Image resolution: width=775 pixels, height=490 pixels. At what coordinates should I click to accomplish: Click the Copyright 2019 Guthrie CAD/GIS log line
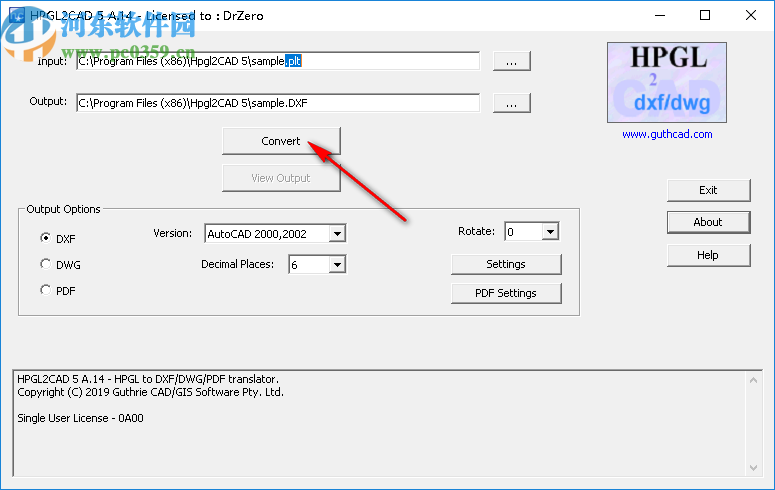pos(151,393)
